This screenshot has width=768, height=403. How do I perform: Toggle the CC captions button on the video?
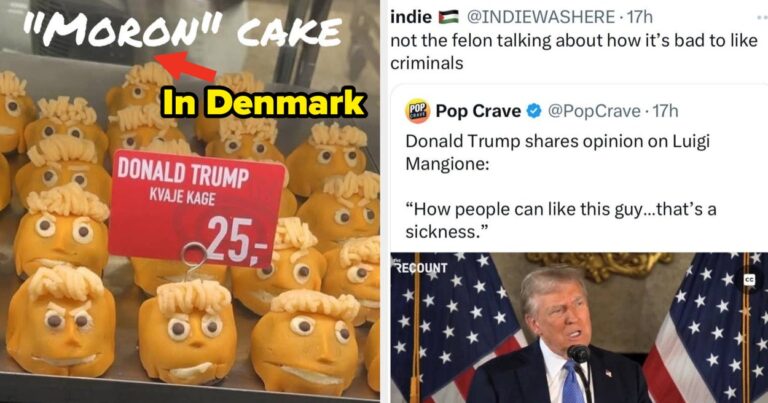[x=749, y=280]
